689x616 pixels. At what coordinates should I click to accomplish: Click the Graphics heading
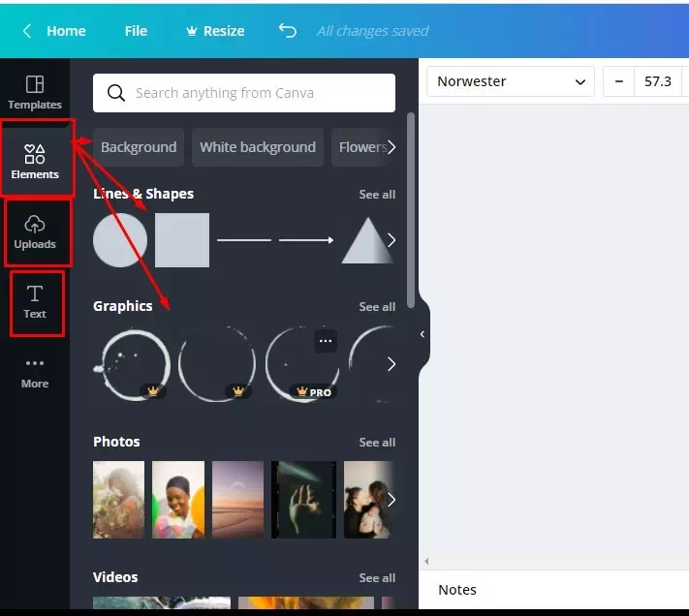[x=123, y=306]
